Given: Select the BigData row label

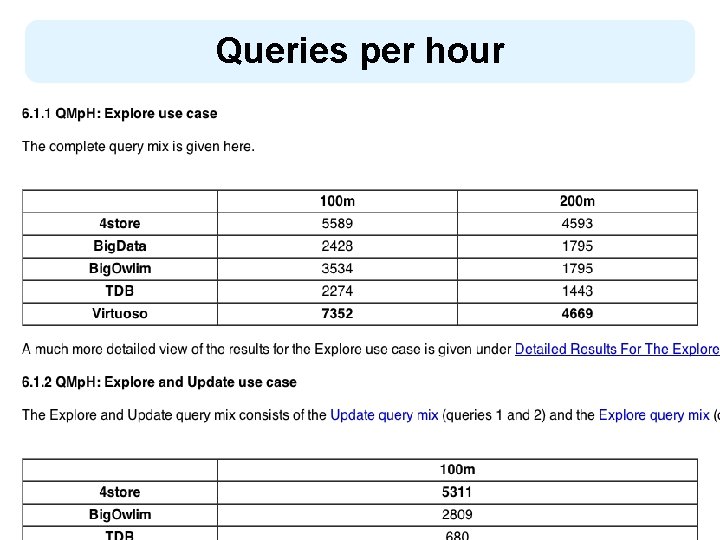Looking at the screenshot, I should [120, 246].
